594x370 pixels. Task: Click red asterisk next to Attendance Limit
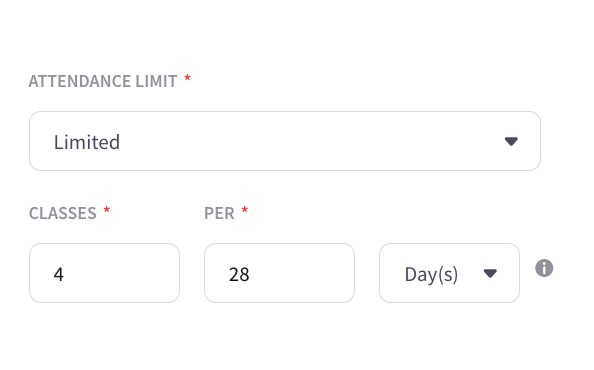point(187,78)
